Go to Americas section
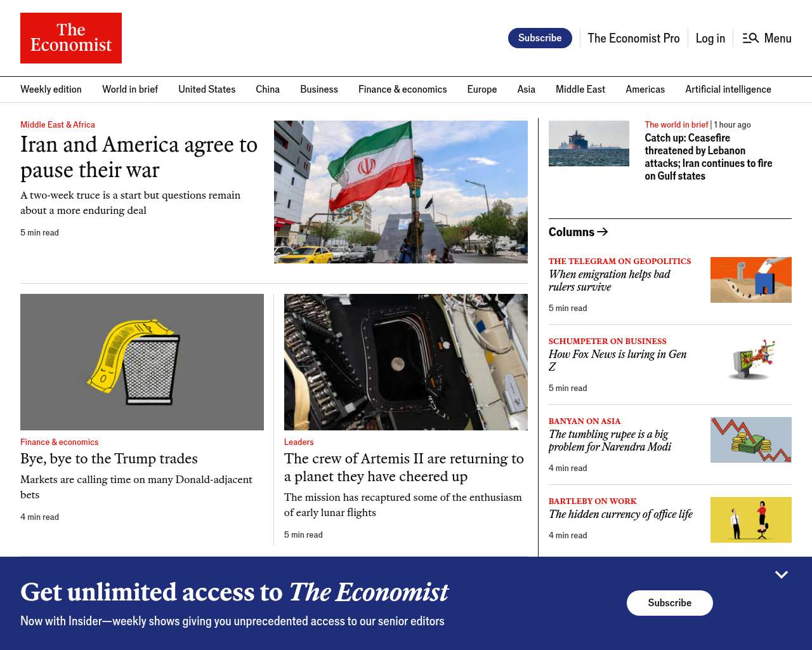This screenshot has height=650, width=812. pyautogui.click(x=645, y=90)
